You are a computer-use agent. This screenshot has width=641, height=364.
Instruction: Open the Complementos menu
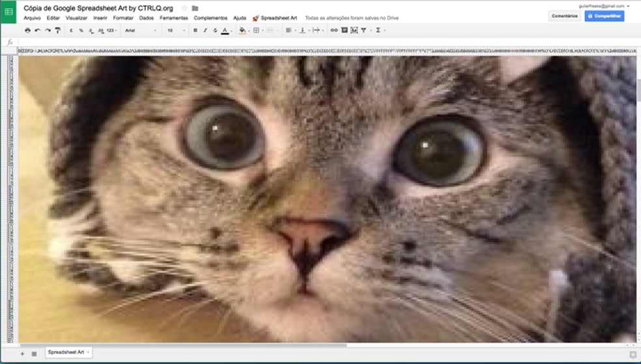(210, 18)
